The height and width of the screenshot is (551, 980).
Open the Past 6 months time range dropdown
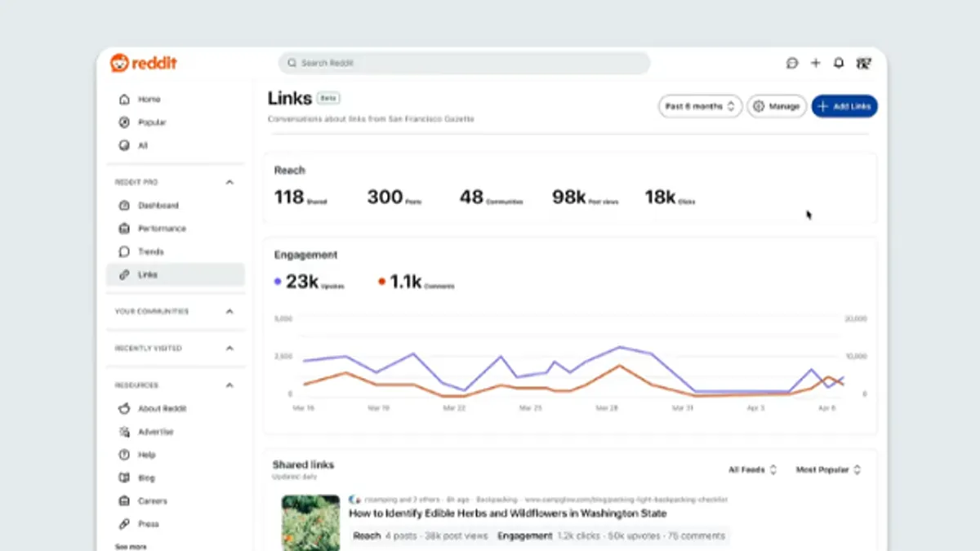(699, 106)
